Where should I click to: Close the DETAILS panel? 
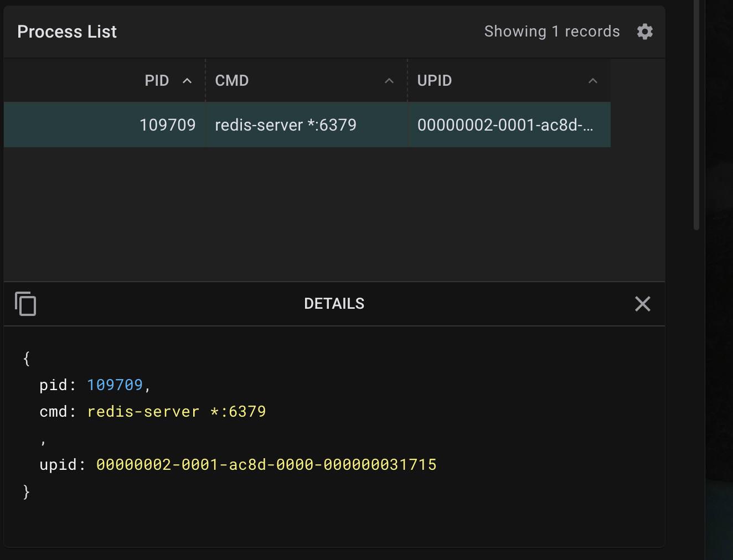[643, 304]
